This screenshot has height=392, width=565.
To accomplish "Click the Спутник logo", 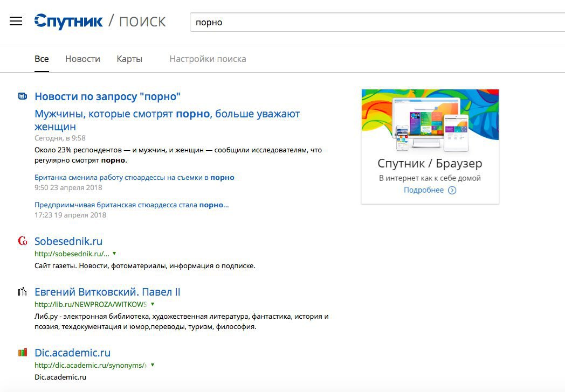I will [x=68, y=22].
